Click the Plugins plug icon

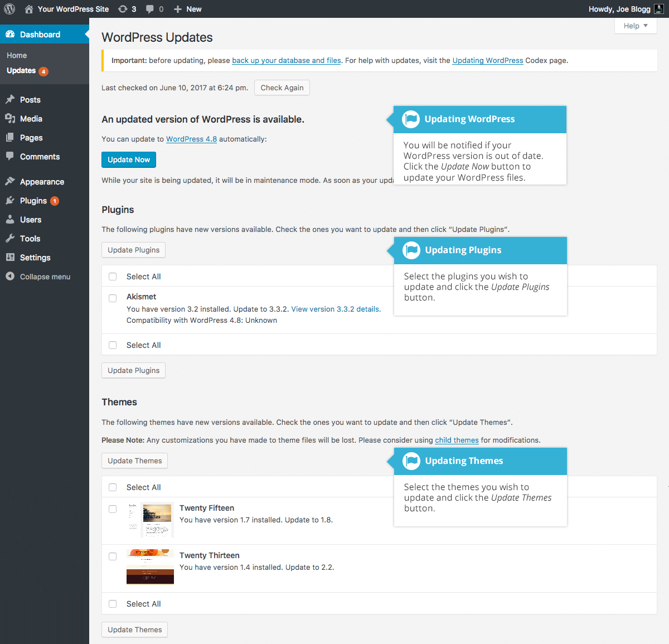coord(10,200)
